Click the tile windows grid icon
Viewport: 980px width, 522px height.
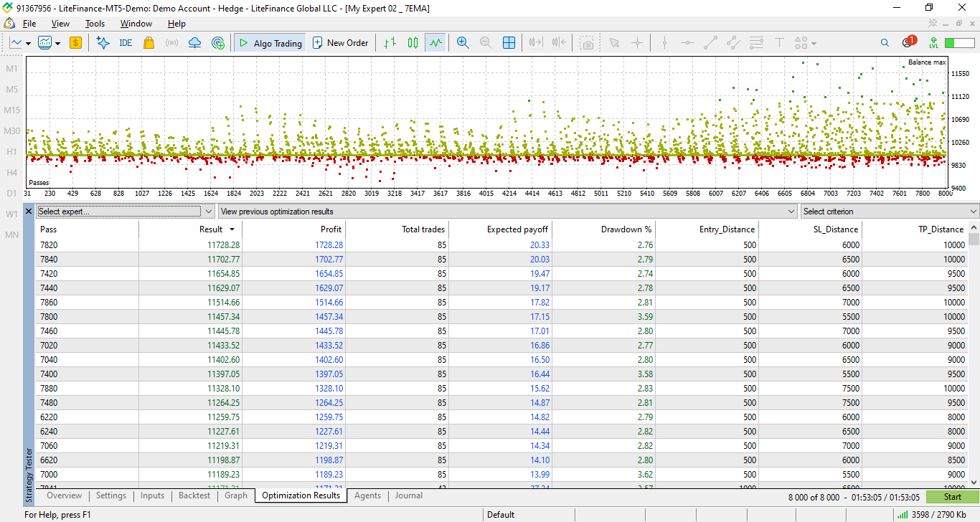click(x=509, y=43)
